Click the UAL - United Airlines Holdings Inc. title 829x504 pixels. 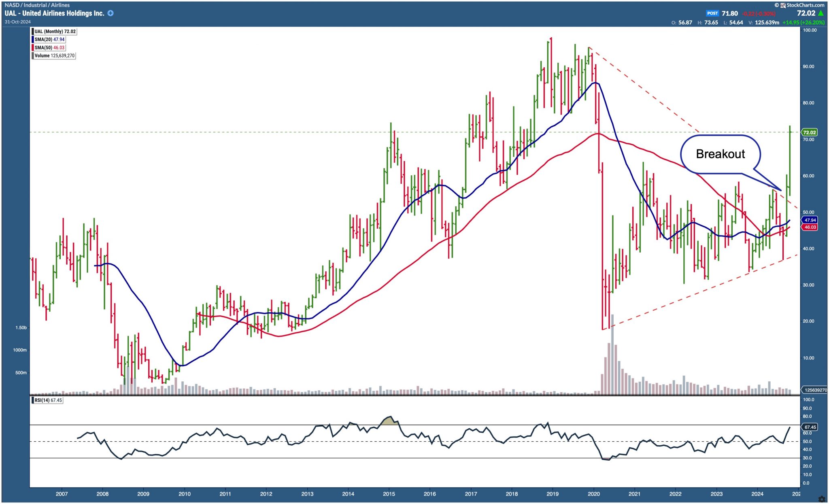(x=54, y=13)
